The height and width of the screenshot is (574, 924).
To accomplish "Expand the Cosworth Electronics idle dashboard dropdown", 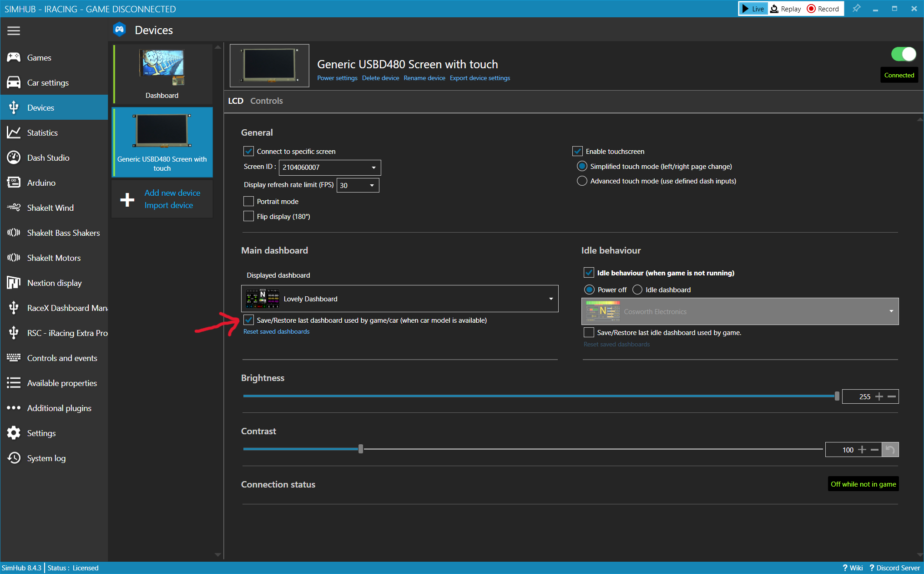I will click(x=740, y=311).
